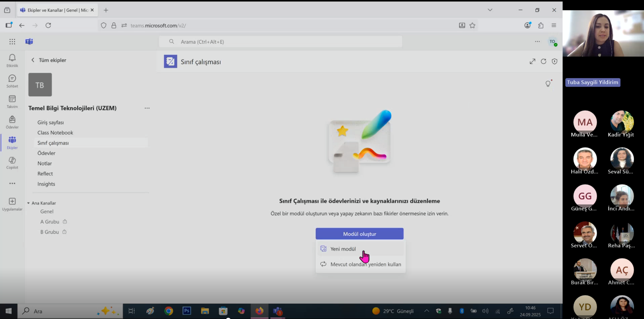644x319 pixels.
Task: Open Google Chrome from the Windows taskbar
Action: point(168,311)
